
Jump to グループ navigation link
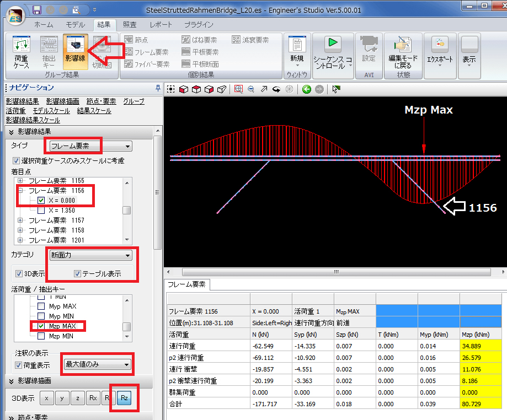tap(134, 101)
